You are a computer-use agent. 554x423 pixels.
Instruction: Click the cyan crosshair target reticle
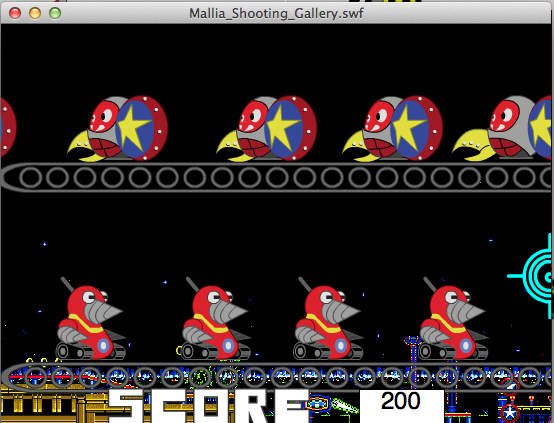tap(530, 276)
